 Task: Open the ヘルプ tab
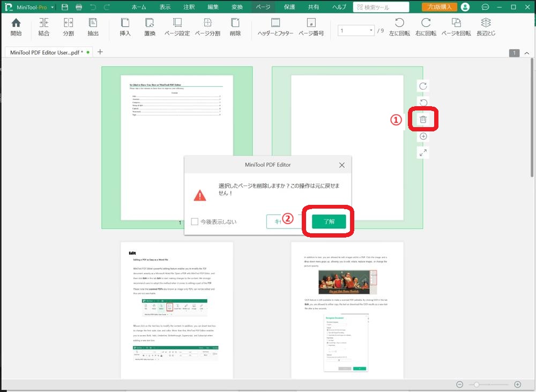pyautogui.click(x=339, y=7)
